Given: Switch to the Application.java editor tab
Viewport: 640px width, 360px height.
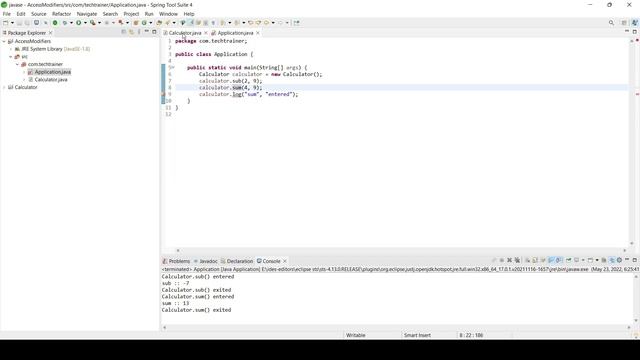Looking at the screenshot, I should (x=235, y=33).
